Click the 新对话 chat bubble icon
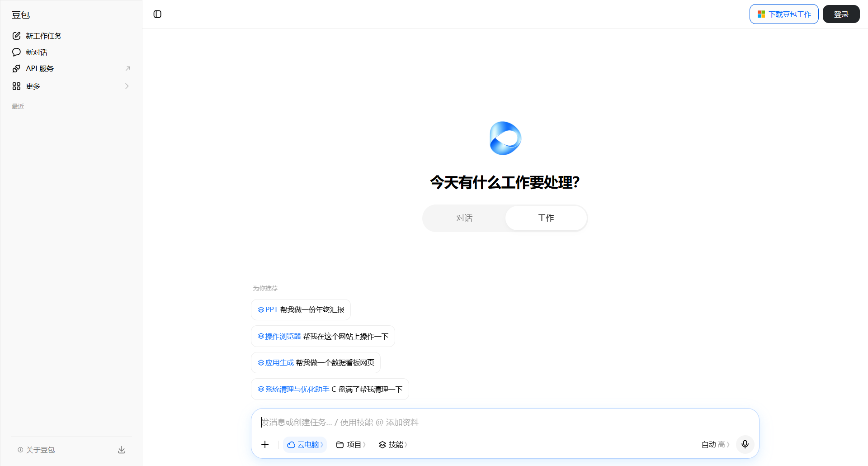Screen dimensions: 868x466 [16, 52]
